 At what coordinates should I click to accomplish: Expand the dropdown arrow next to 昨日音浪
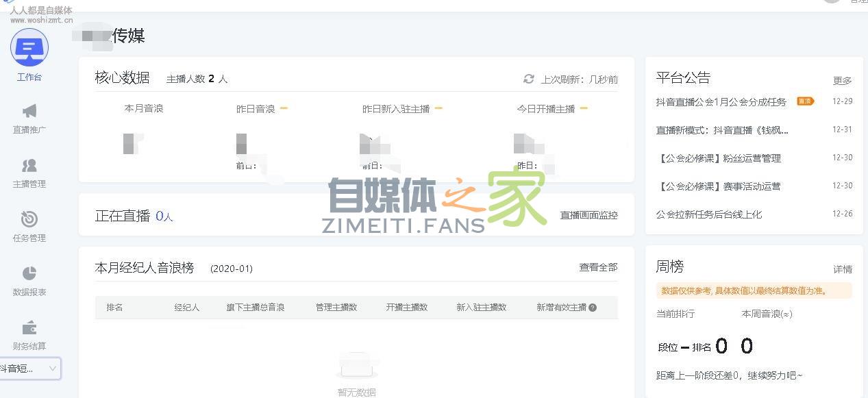(x=285, y=108)
